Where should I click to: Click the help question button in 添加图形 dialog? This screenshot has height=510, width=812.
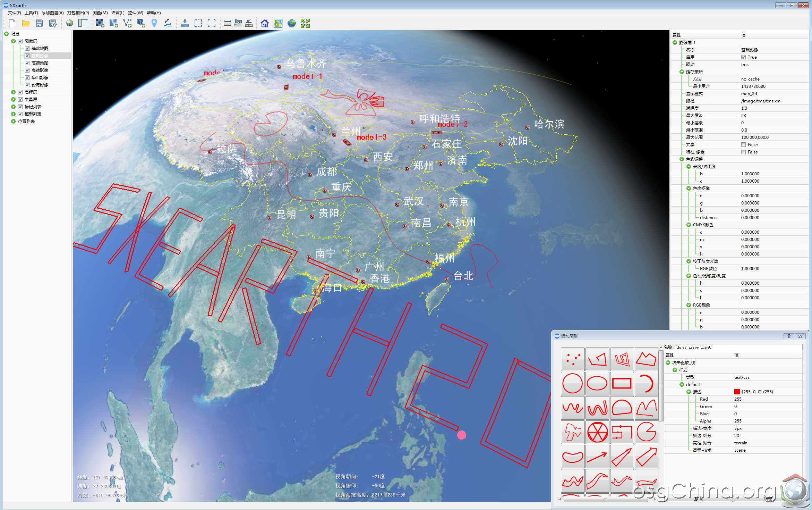[x=789, y=336]
